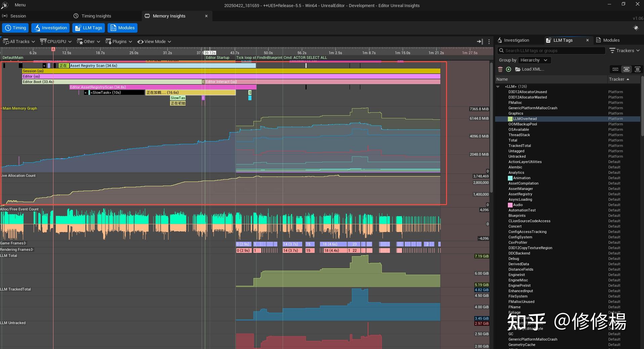Select the smallest graph track height icon

coord(615,69)
